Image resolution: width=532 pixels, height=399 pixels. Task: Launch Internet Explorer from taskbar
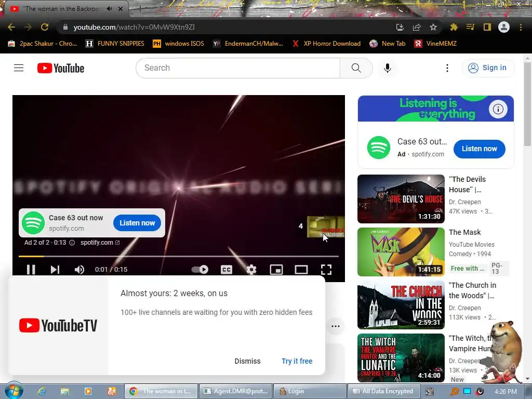tap(42, 391)
